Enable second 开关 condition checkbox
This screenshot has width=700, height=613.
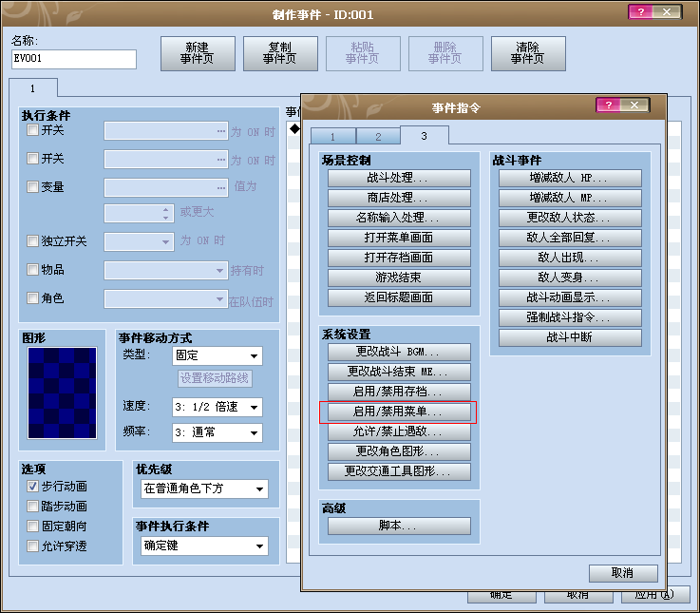click(32, 158)
